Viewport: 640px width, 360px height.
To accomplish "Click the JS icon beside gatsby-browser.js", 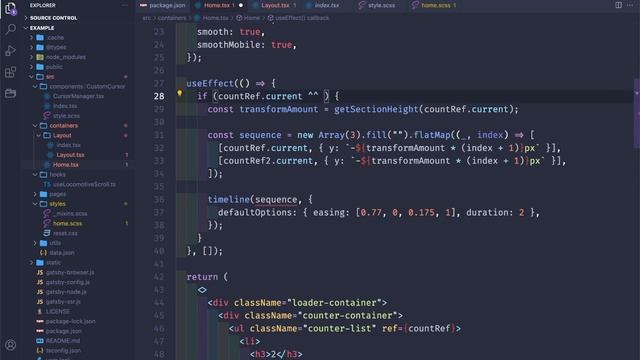I will click(40, 272).
